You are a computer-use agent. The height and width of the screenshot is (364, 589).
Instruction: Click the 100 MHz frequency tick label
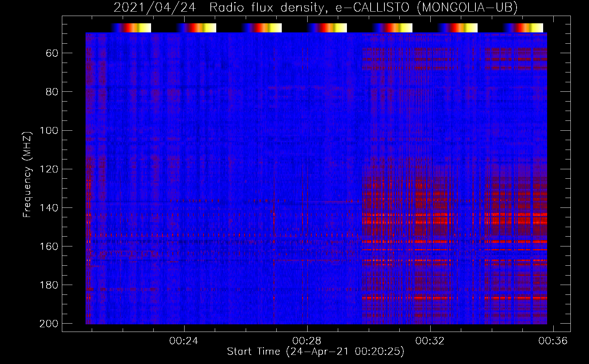click(x=49, y=131)
